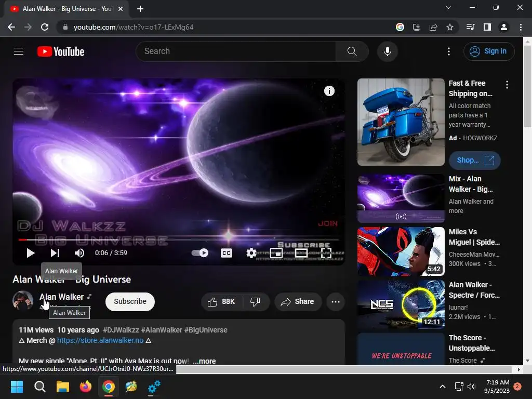The image size is (532, 399).
Task: Toggle Chrome side panel
Action: (x=487, y=27)
